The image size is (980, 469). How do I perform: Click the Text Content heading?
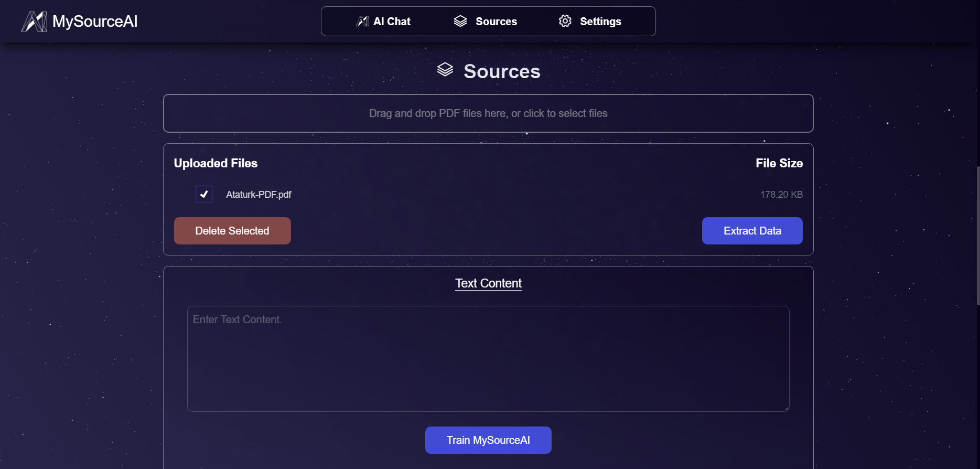(488, 283)
